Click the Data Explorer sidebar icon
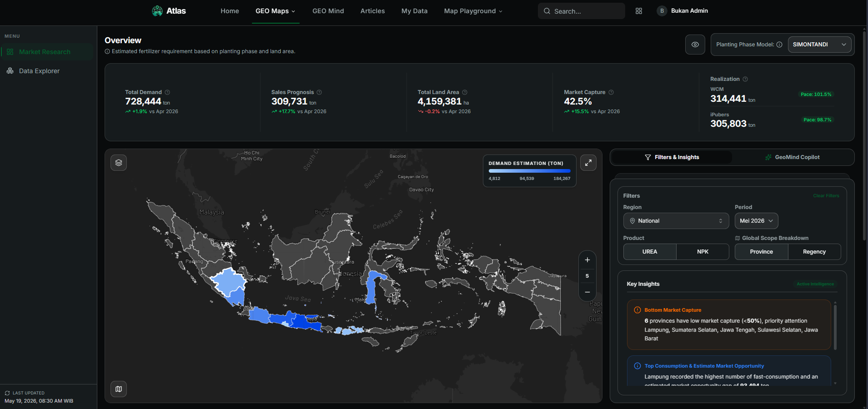The image size is (868, 409). 10,71
